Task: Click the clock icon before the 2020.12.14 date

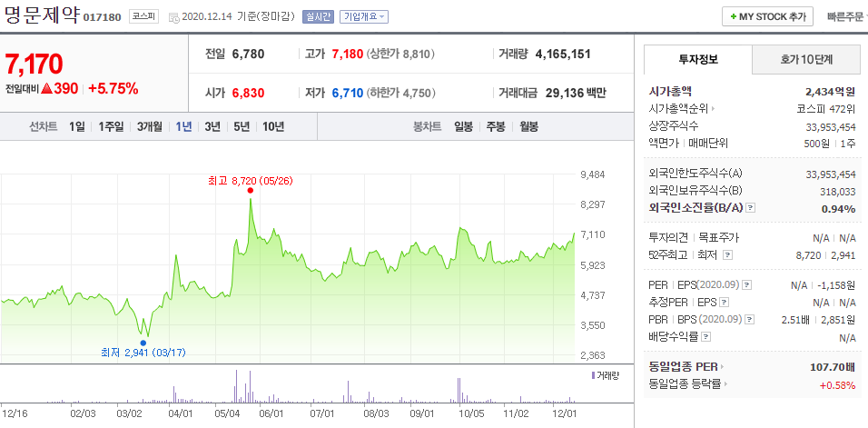Action: coord(173,17)
